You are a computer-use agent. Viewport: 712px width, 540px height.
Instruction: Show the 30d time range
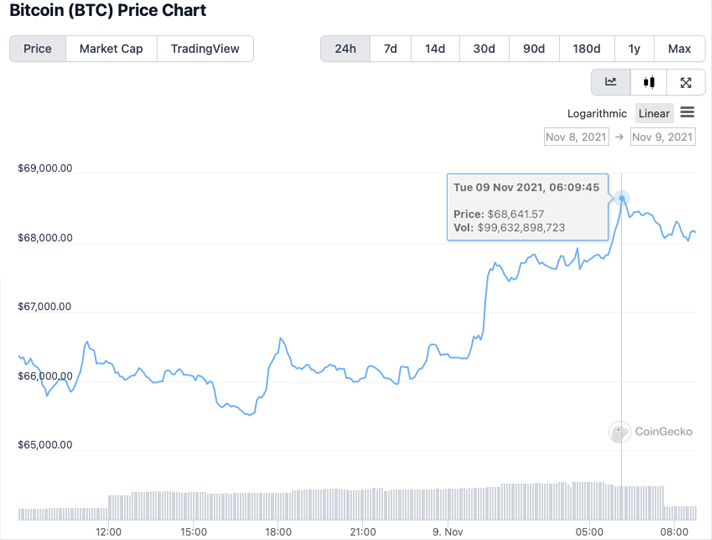(484, 49)
